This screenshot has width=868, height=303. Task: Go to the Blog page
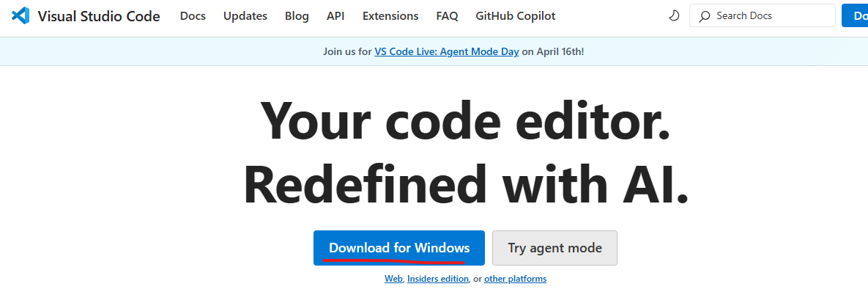click(x=297, y=16)
